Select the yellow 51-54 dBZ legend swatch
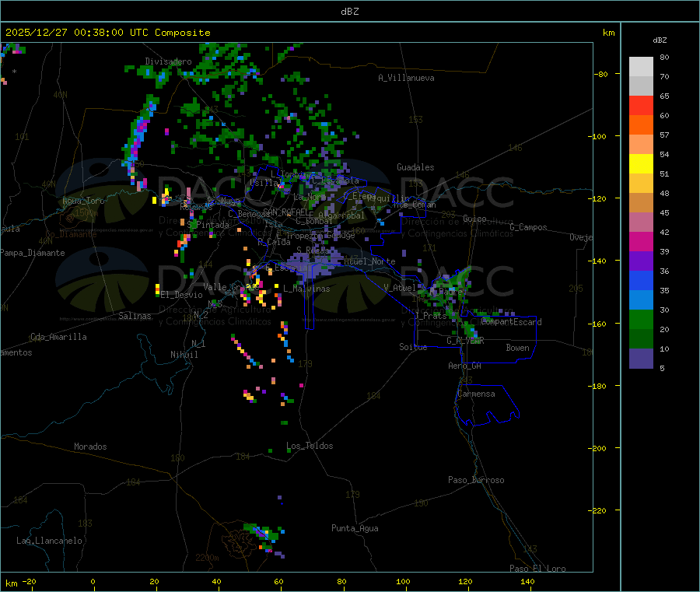The image size is (700, 592). [641, 164]
